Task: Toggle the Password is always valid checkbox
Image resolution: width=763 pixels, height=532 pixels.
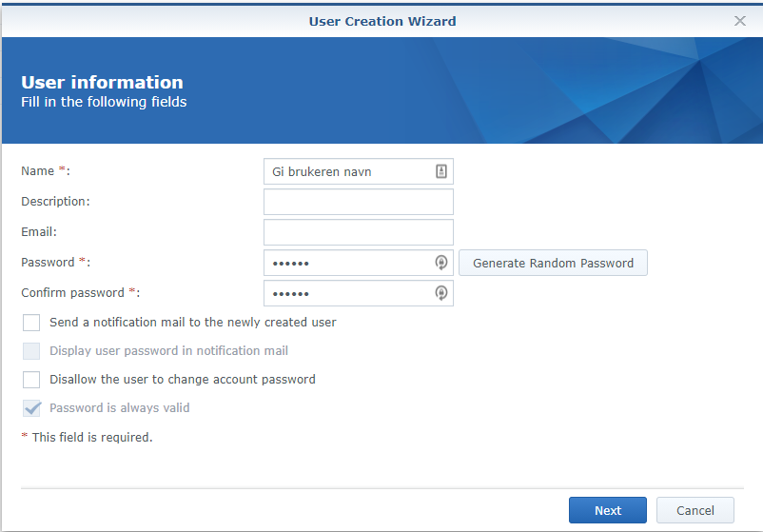Action: click(32, 408)
